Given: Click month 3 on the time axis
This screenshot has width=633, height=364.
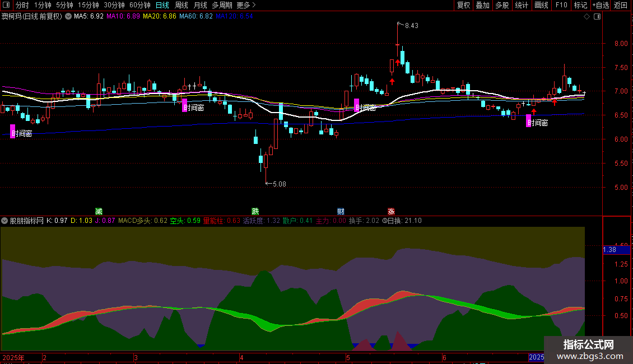Looking at the screenshot, I should (136, 357).
